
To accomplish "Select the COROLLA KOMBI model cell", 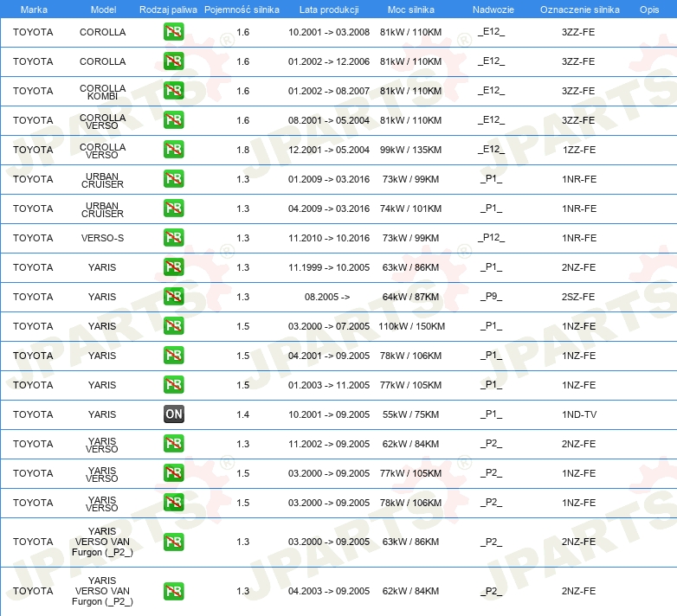I will click(103, 92).
